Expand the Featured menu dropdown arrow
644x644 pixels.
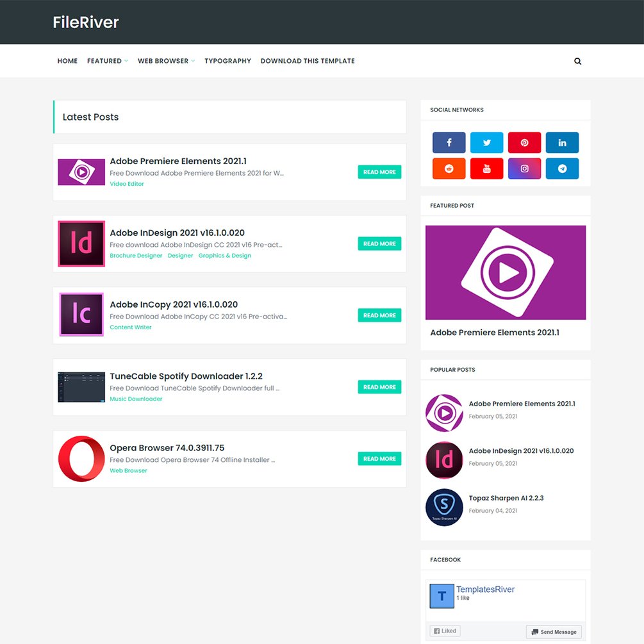(126, 61)
